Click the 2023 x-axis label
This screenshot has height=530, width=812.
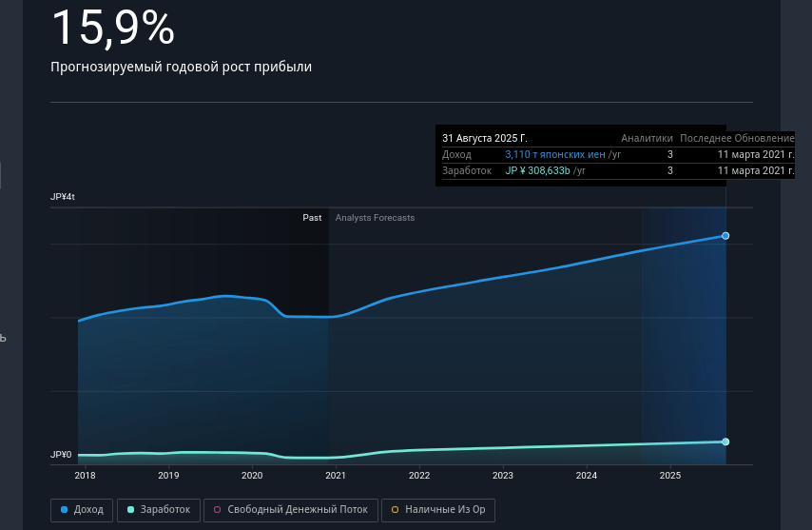point(503,476)
